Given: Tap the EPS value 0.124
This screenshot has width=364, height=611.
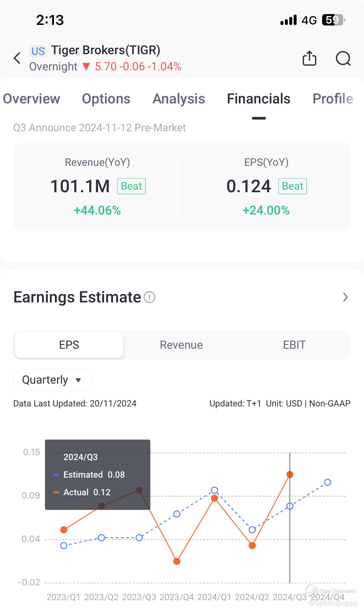Looking at the screenshot, I should [249, 186].
